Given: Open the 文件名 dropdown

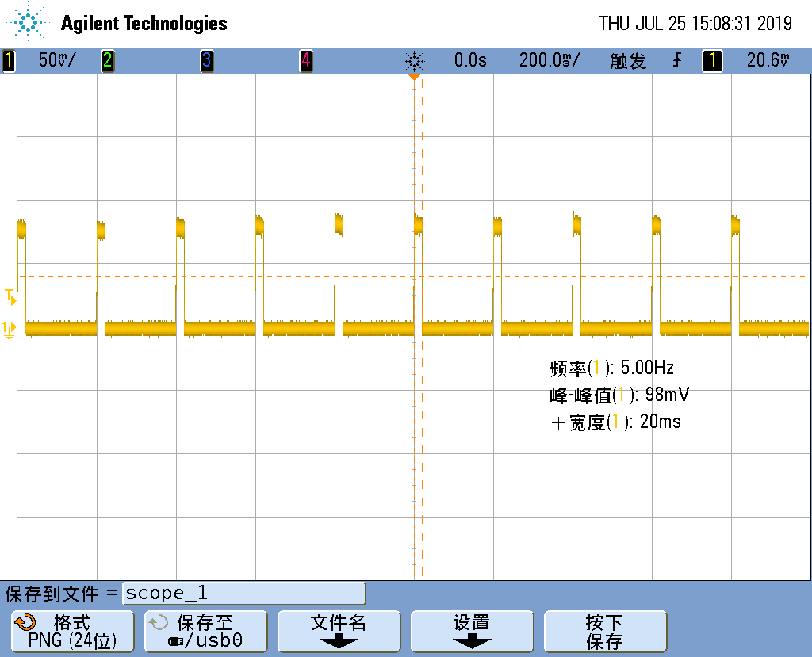Looking at the screenshot, I should [339, 631].
